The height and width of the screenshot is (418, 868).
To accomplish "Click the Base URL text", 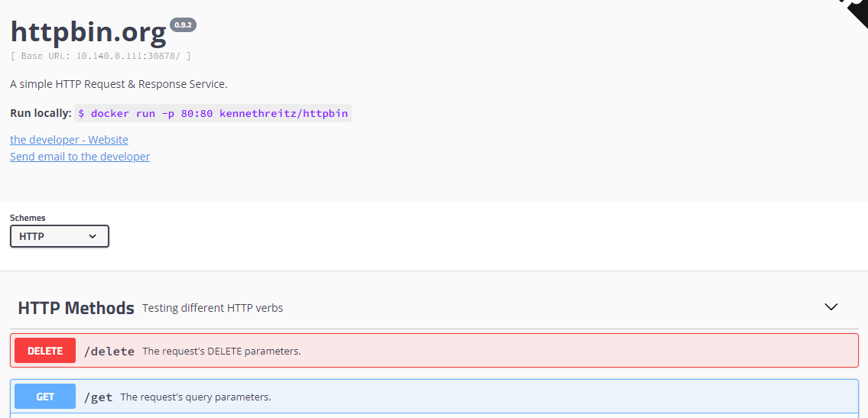I will tap(101, 56).
